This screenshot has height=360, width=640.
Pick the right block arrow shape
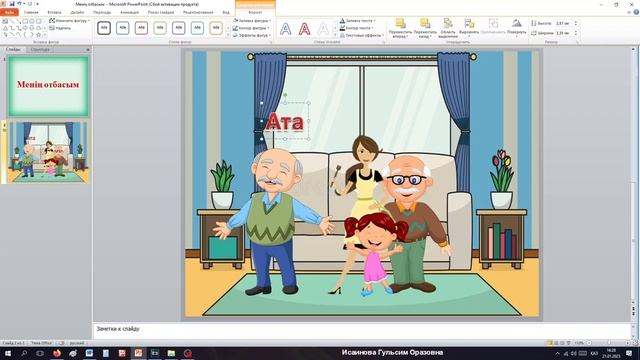tap(25, 28)
